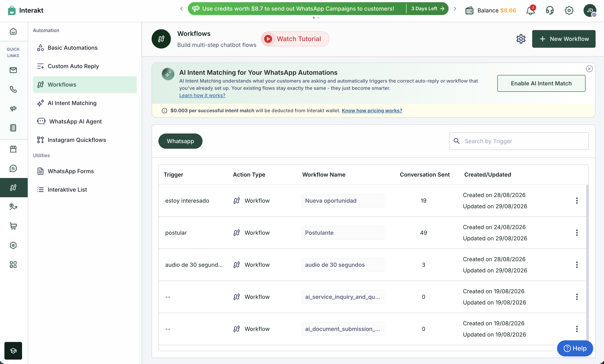Open the JD profile avatar
Screen dimensions: 604x364
(x=590, y=10)
